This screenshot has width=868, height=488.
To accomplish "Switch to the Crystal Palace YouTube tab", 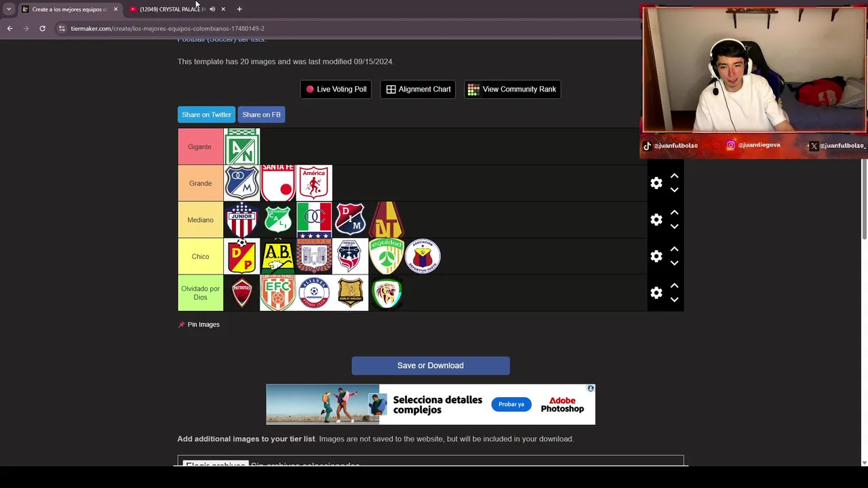I will click(x=172, y=9).
